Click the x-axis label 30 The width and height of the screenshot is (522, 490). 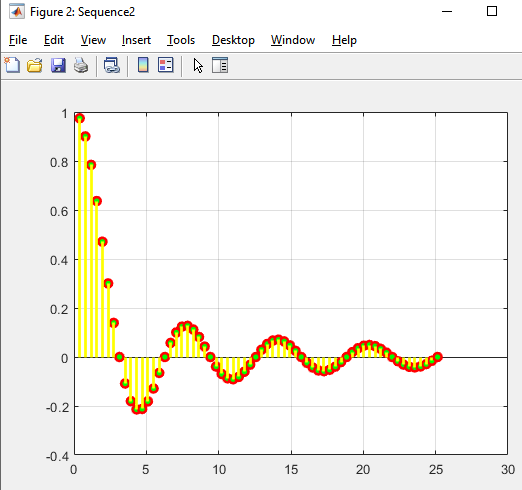508,470
